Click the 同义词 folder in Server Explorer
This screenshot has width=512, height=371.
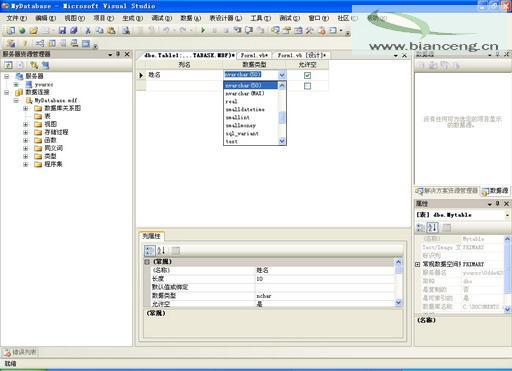49,148
